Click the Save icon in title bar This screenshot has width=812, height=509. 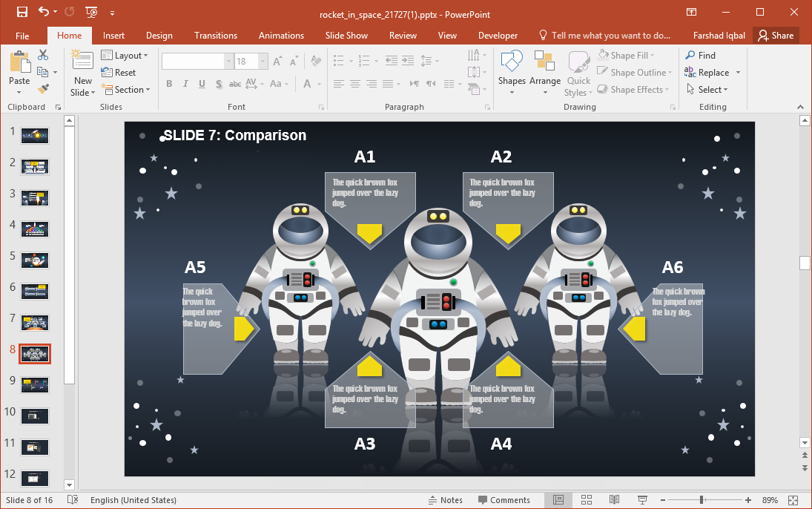(x=22, y=12)
